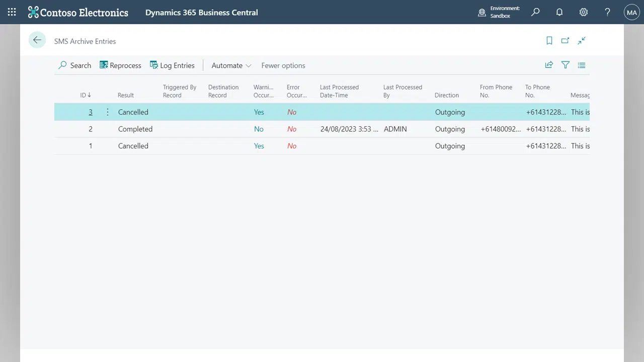644x362 pixels.
Task: Open the MA account avatar
Action: pyautogui.click(x=631, y=12)
